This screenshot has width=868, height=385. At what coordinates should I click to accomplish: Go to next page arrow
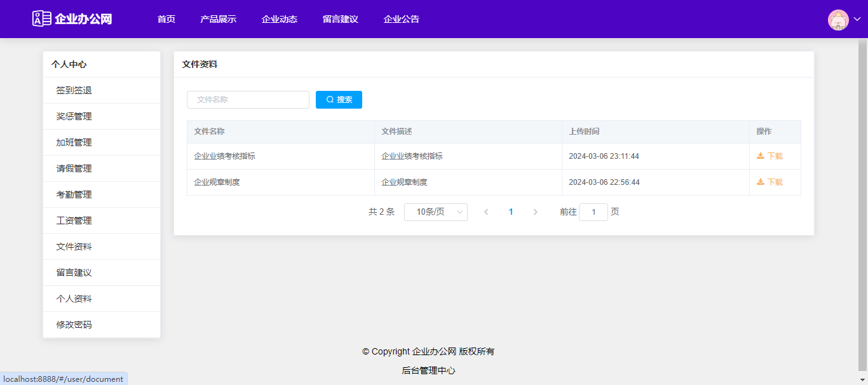[x=535, y=212]
